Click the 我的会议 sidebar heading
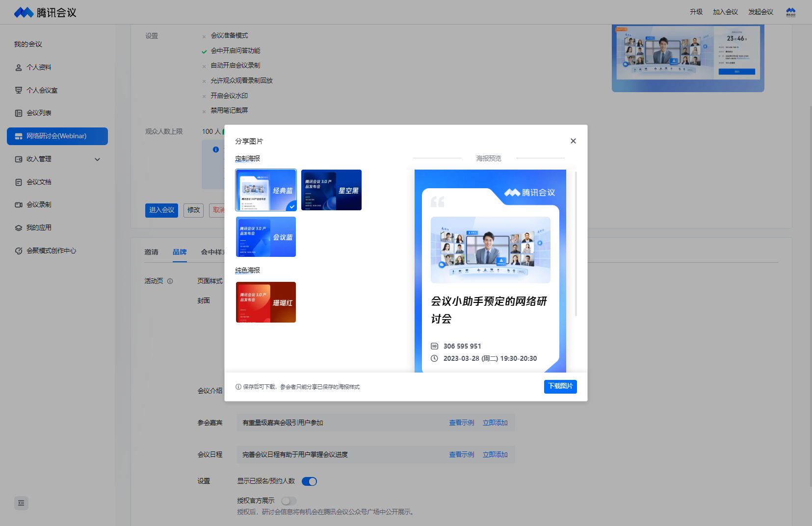The height and width of the screenshot is (526, 812). pos(28,44)
